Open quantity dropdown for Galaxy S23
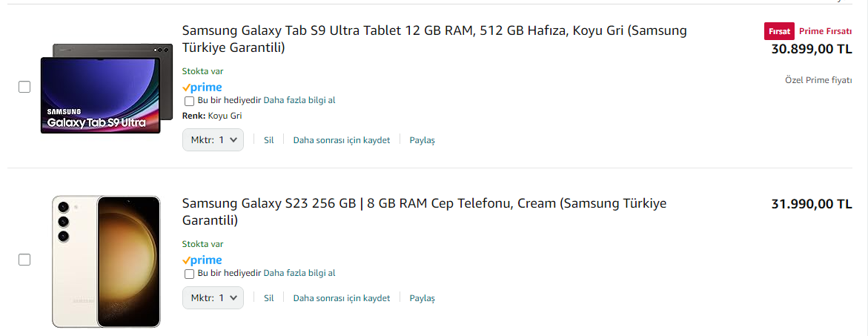 tap(213, 297)
